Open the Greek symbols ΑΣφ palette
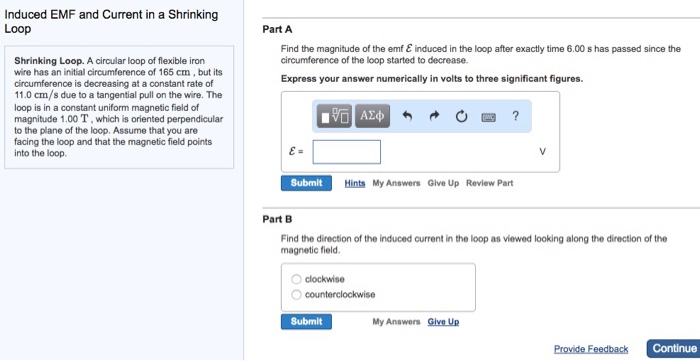 372,116
